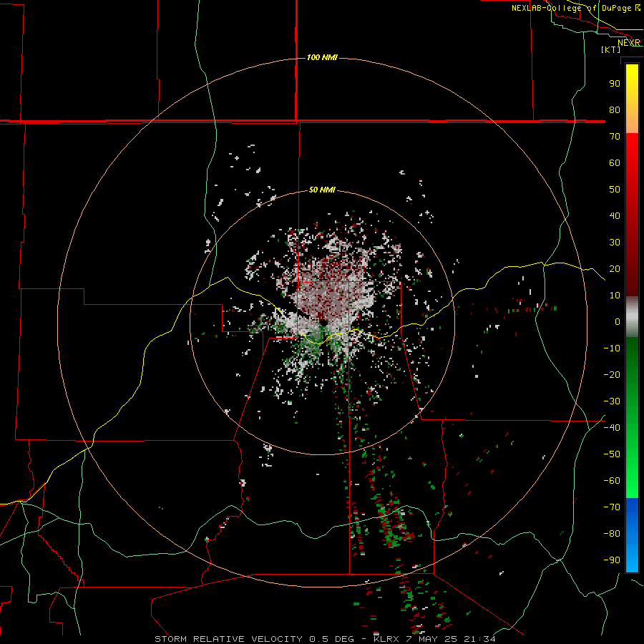The image size is (644, 644).
Task: Click the 80 value on velocity scale
Action: click(615, 109)
